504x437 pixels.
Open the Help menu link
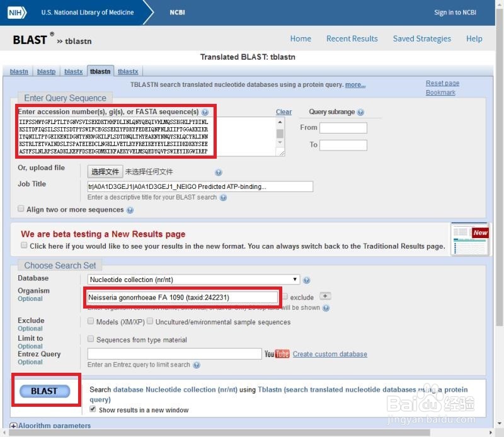coord(474,39)
